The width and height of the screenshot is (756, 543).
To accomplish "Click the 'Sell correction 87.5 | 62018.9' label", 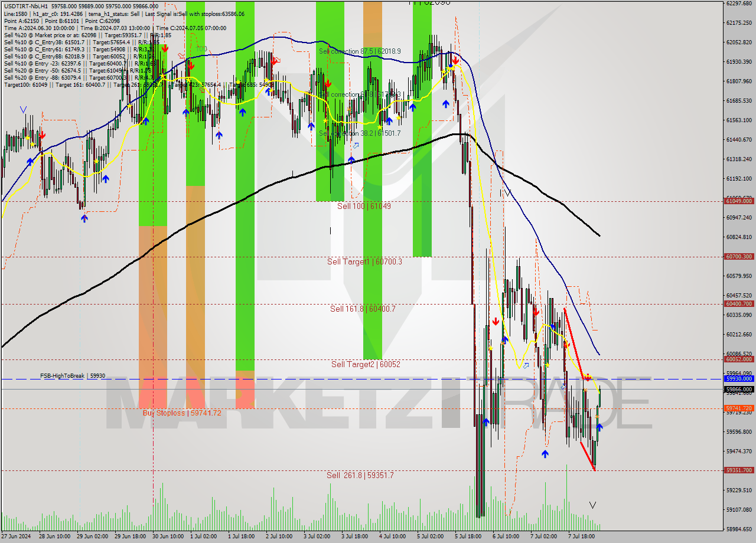I will tap(360, 51).
